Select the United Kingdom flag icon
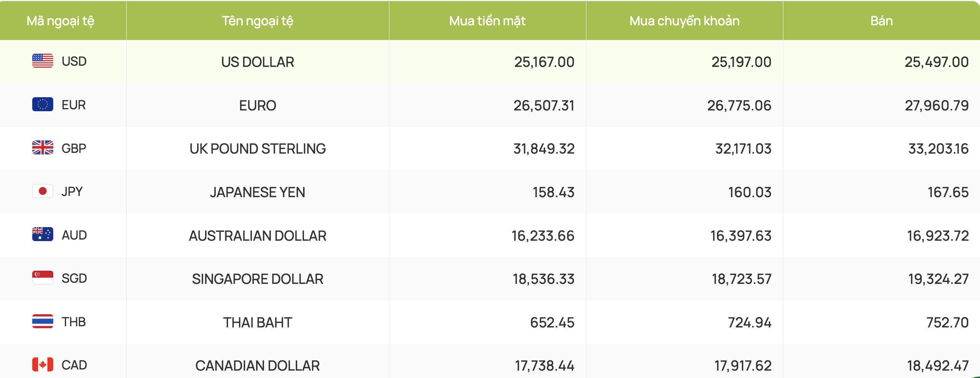Screen dimensions: 980x378 (x=43, y=148)
